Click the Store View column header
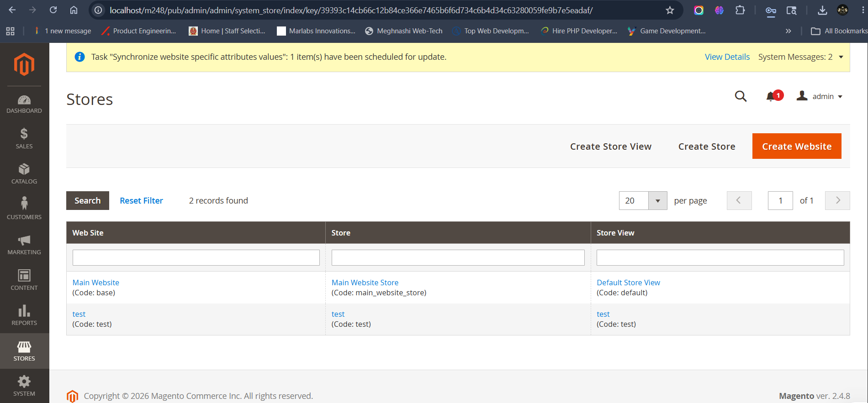 coord(720,233)
